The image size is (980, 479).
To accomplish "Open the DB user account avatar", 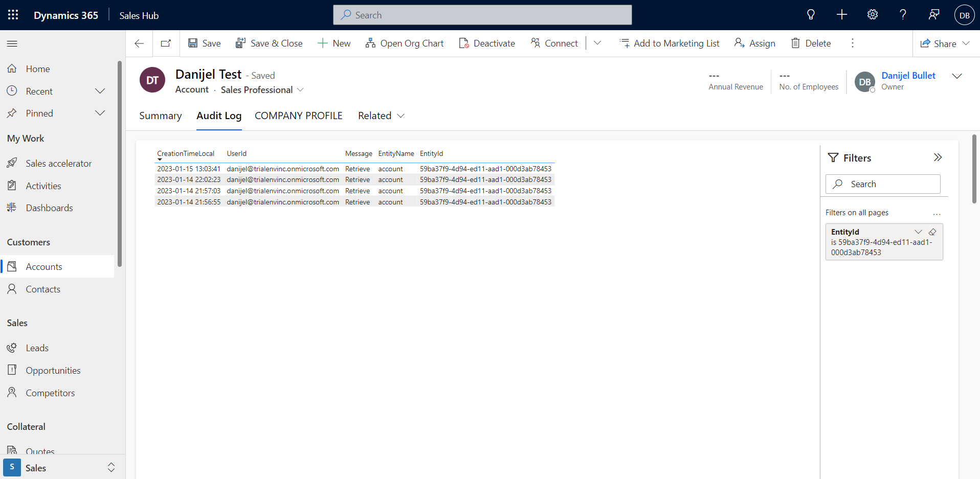I will point(964,15).
